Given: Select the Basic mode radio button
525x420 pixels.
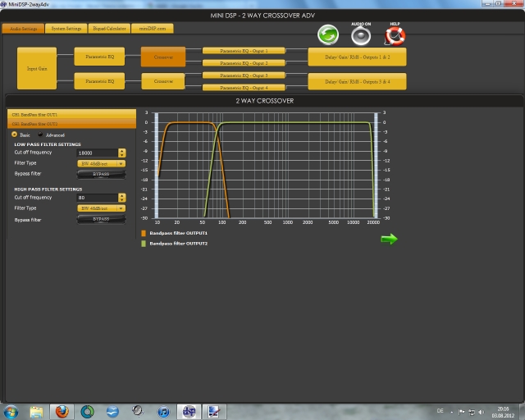Looking at the screenshot, I should coord(15,135).
